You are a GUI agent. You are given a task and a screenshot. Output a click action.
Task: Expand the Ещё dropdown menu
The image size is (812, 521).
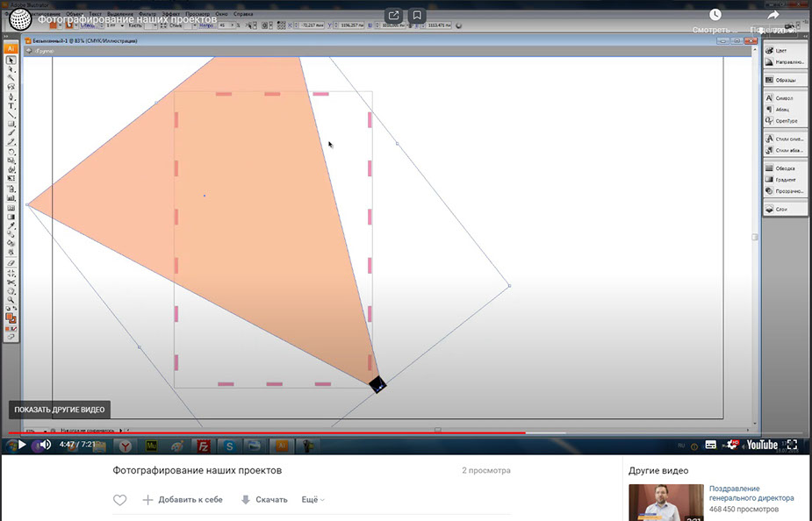(x=313, y=500)
